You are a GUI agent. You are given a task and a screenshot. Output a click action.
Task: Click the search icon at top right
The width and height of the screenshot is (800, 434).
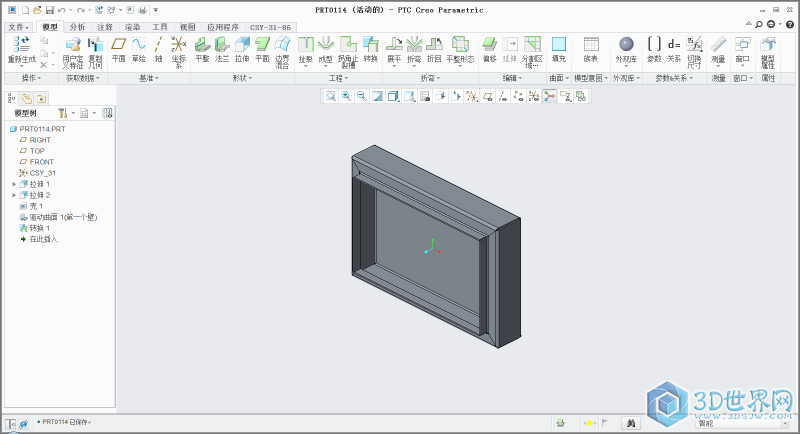(x=759, y=24)
